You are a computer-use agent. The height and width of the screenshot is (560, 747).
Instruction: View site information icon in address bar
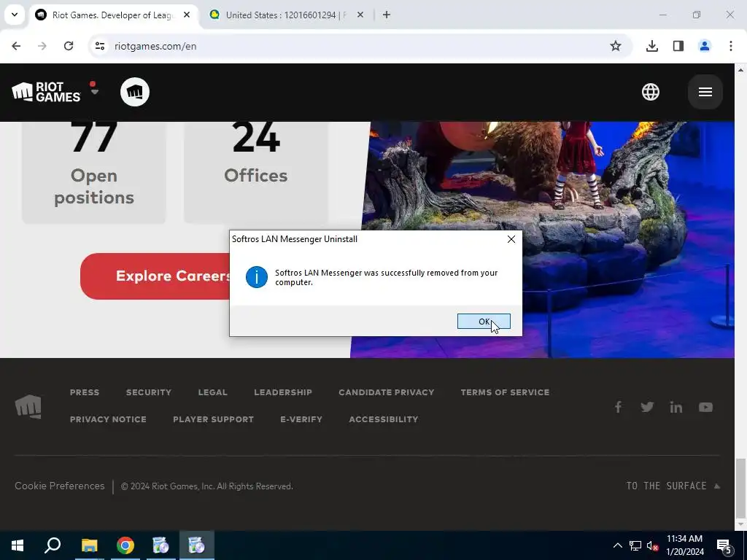coord(99,46)
